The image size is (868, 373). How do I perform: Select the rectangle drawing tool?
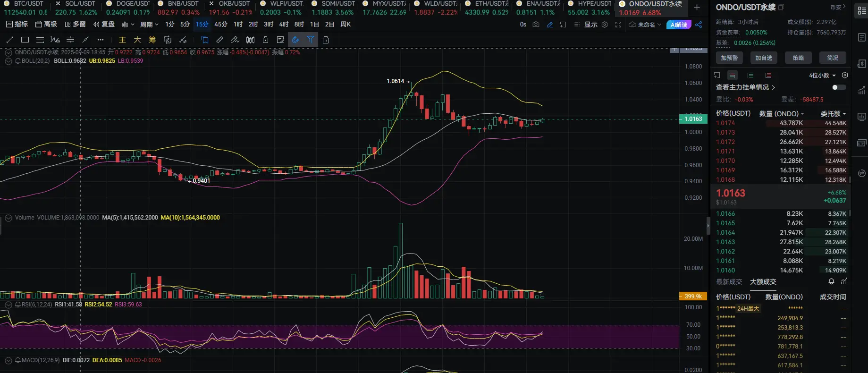pos(25,40)
